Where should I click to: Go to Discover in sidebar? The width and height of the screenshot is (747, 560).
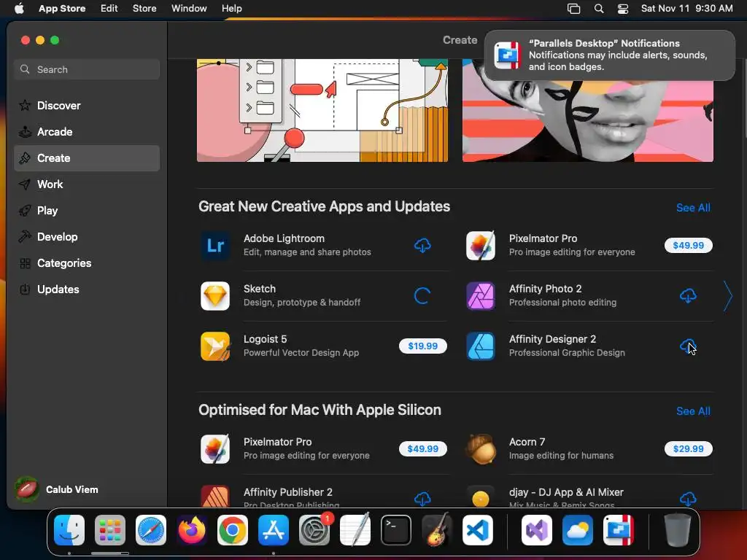[x=87, y=105]
